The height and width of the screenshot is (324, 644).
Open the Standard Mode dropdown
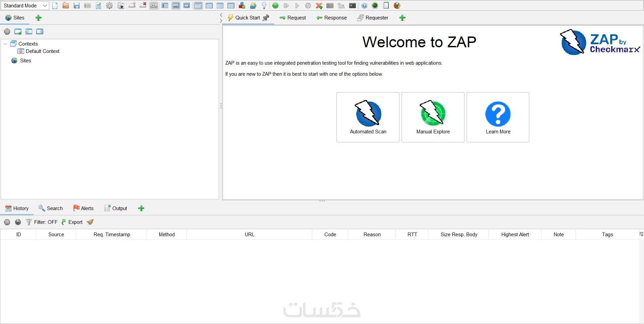coord(25,6)
